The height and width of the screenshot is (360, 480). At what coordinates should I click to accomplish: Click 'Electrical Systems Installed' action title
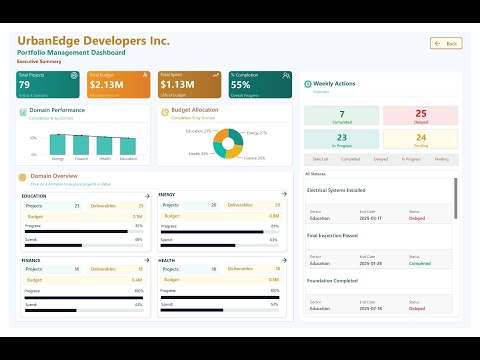pos(336,190)
